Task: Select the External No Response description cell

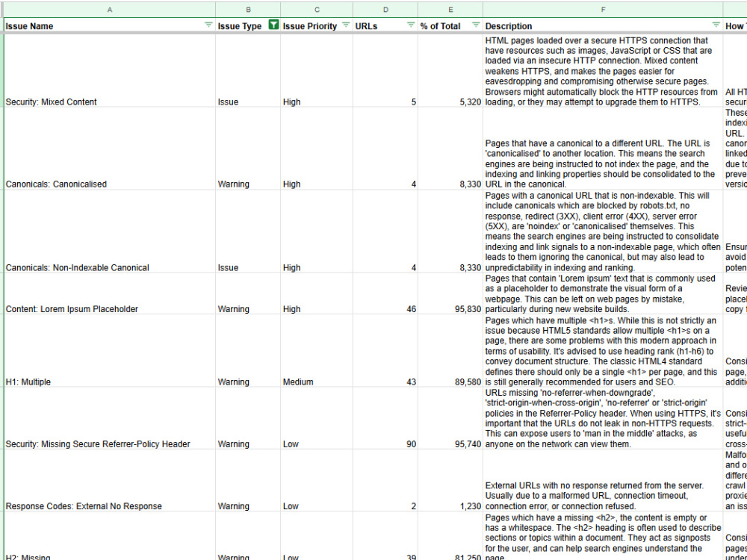Action: click(x=603, y=480)
